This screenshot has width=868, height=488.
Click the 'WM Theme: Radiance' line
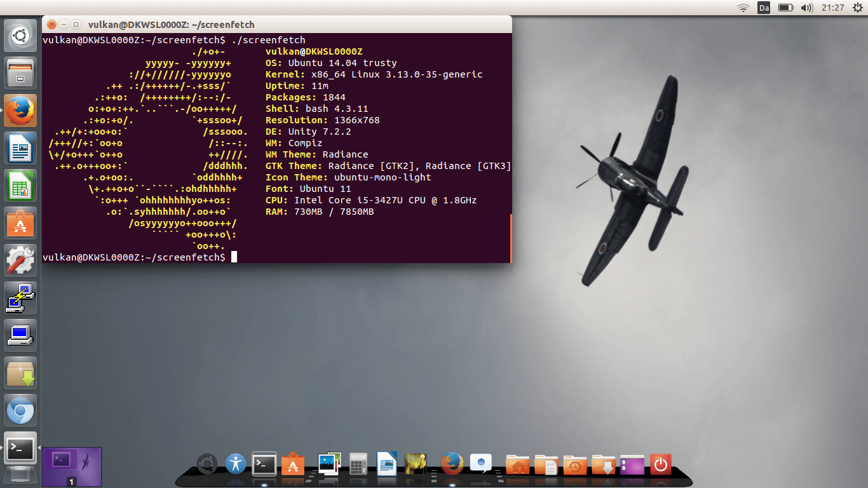point(317,154)
